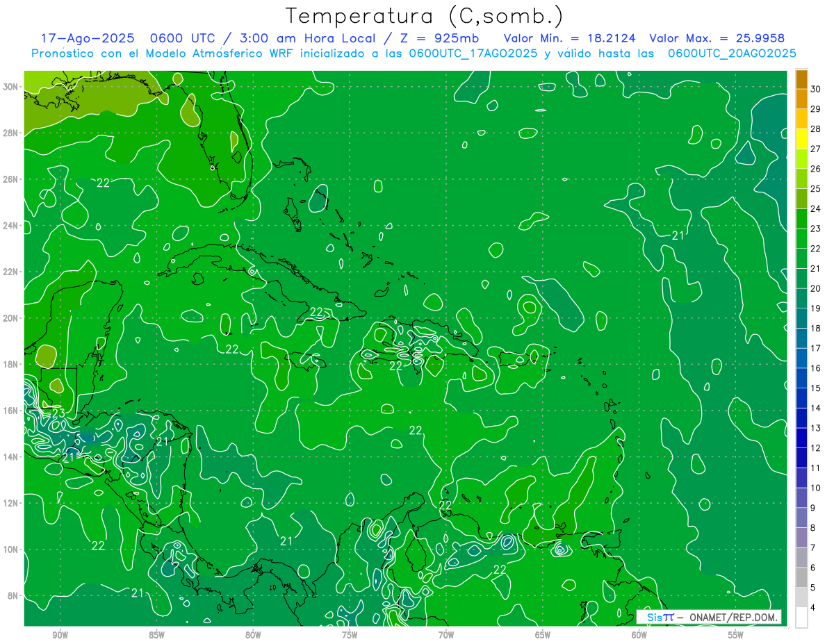Click the '17' colorbar scale label
The width and height of the screenshot is (834, 644).
tap(816, 348)
